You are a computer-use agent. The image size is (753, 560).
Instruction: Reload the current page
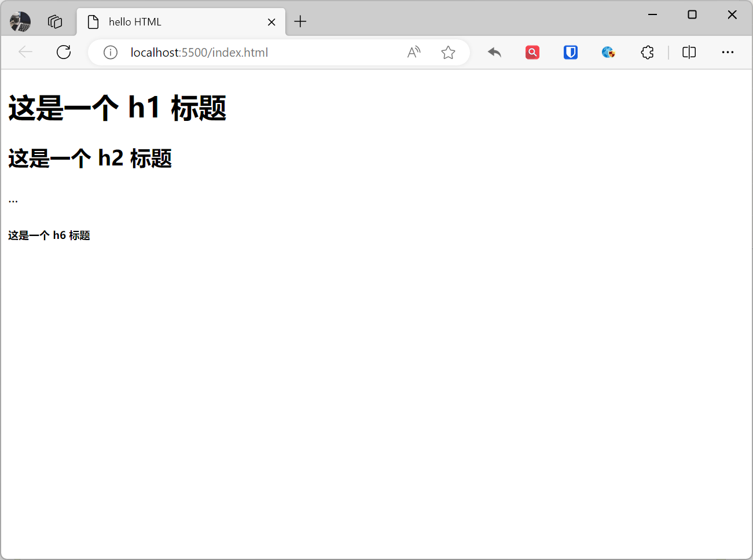coord(64,52)
